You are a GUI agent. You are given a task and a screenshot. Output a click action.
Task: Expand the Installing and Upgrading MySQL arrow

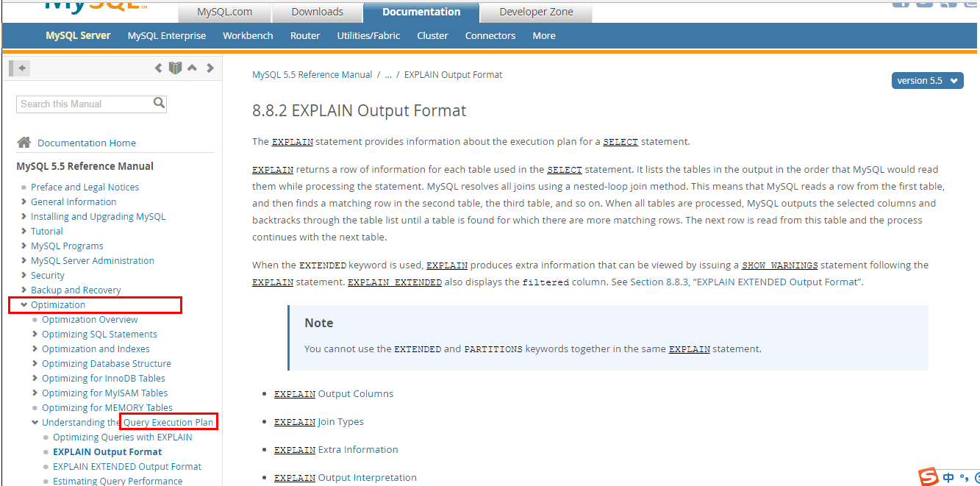(24, 216)
